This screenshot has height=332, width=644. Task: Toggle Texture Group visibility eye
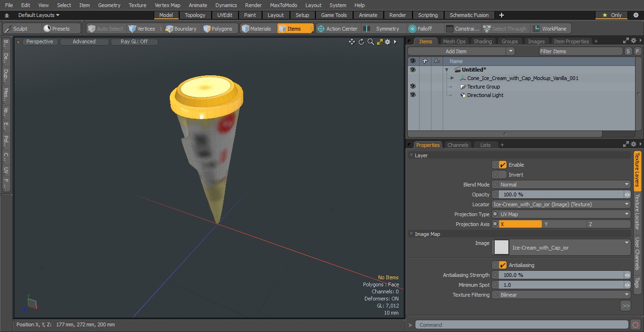click(413, 87)
